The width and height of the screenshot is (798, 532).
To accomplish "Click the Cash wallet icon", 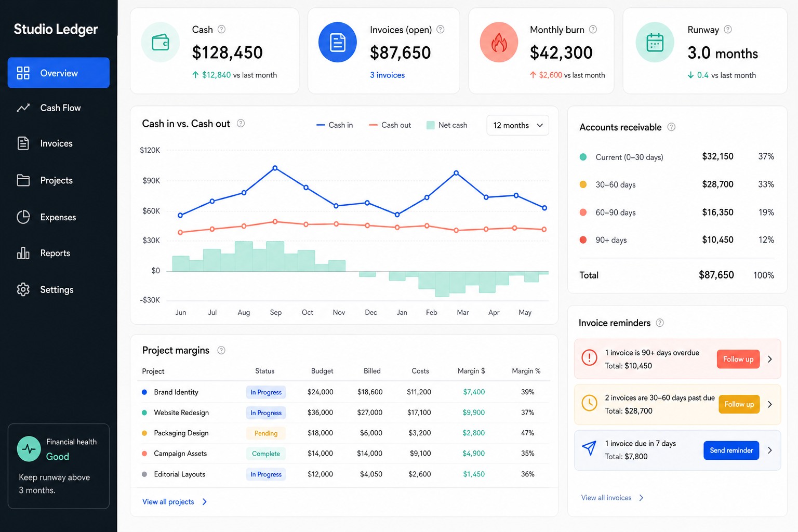I will pos(161,42).
